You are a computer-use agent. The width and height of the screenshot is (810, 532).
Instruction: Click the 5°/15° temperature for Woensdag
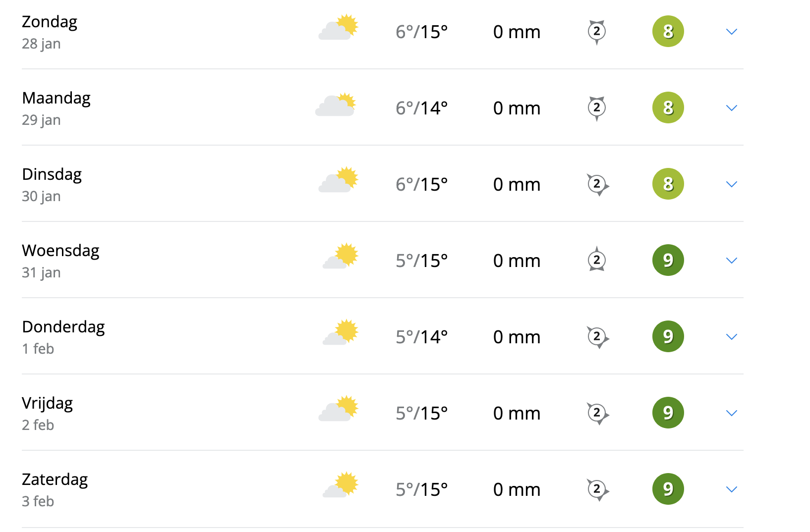tap(422, 261)
